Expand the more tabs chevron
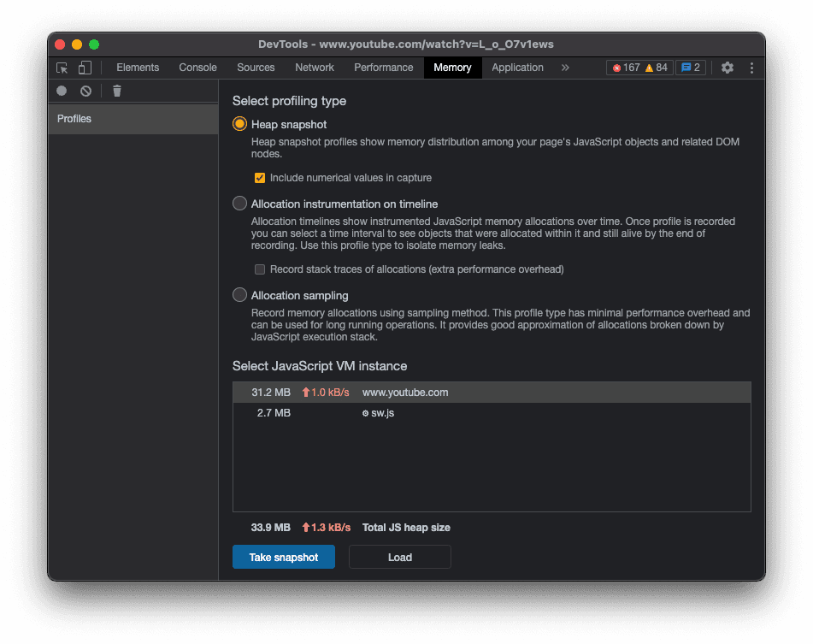The width and height of the screenshot is (813, 644). (565, 68)
